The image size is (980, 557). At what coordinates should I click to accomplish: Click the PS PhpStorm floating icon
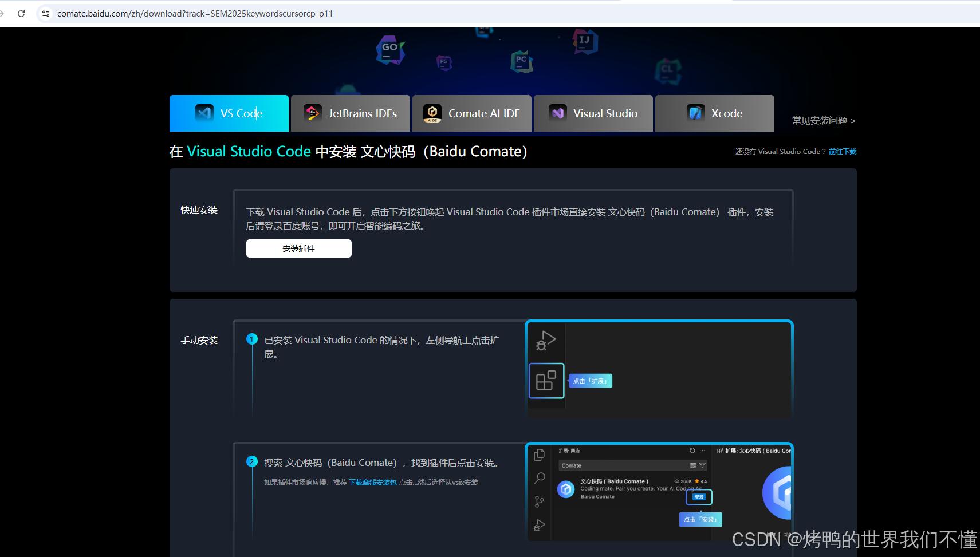(x=444, y=62)
